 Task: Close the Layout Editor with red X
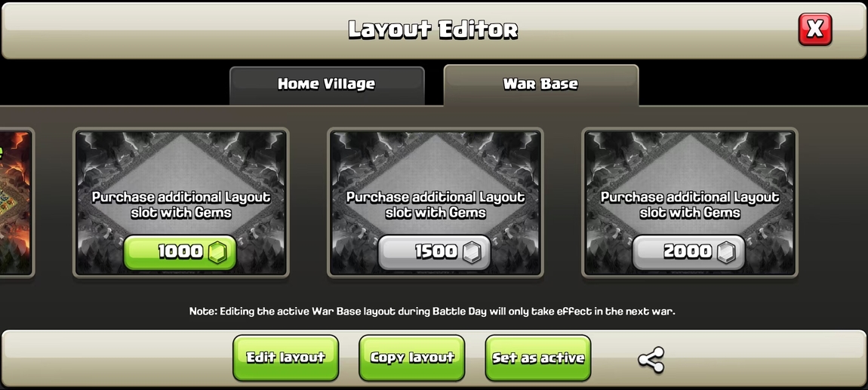815,29
